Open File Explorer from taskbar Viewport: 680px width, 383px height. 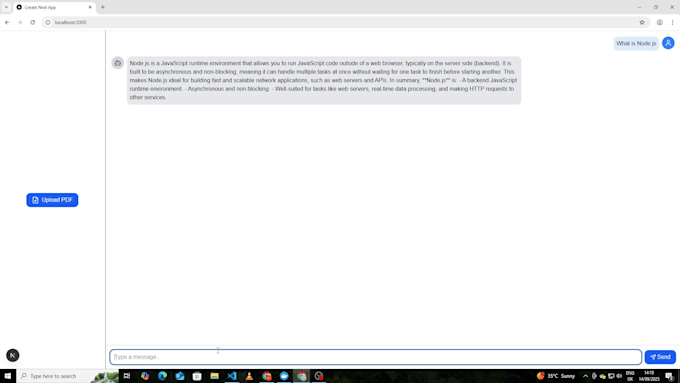214,376
